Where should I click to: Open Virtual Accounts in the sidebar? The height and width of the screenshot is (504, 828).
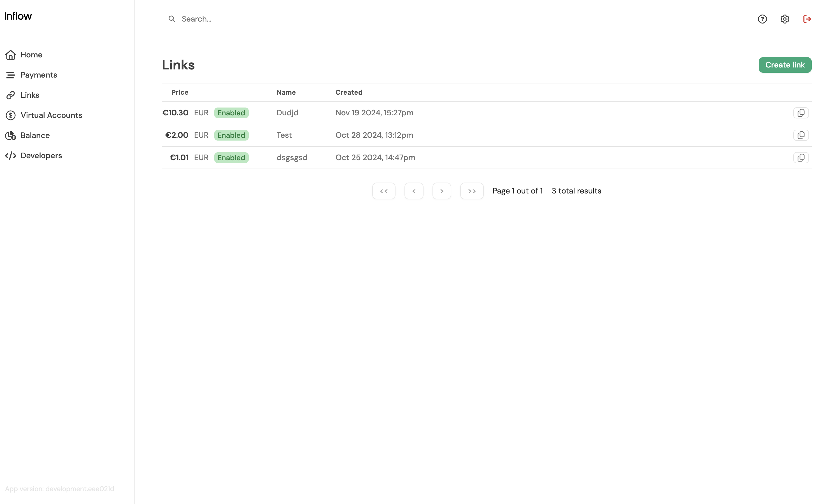pos(51,115)
